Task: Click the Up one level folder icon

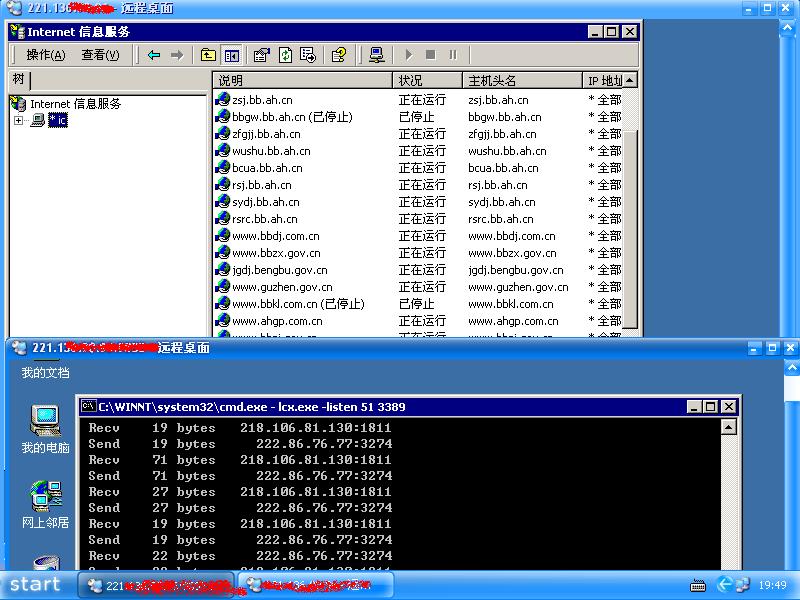Action: coord(208,55)
